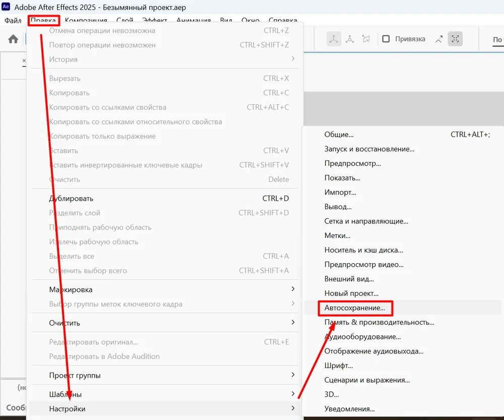This screenshot has width=504, height=420.
Task: Open Показать... preferences
Action: pyautogui.click(x=403, y=178)
